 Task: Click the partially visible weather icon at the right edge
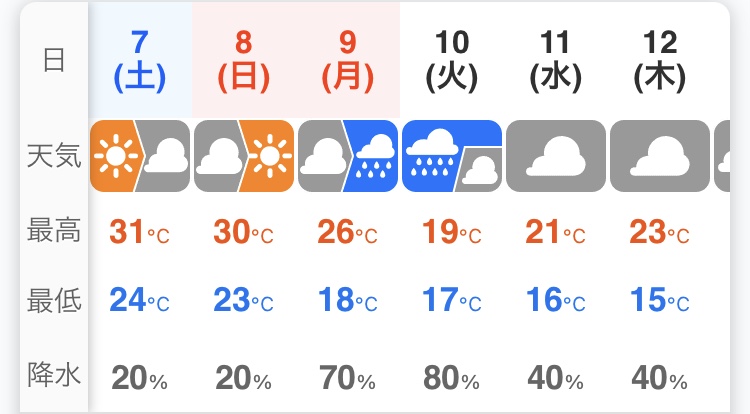722,156
